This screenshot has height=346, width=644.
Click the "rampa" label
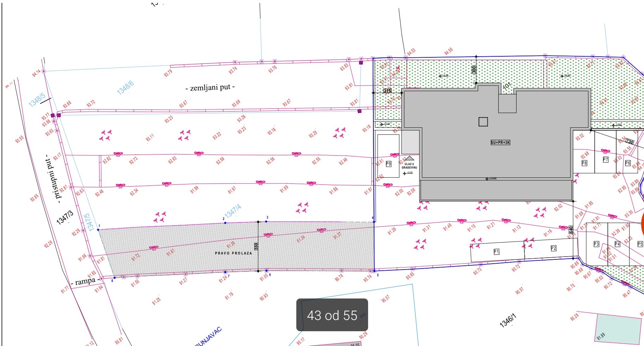pyautogui.click(x=85, y=282)
